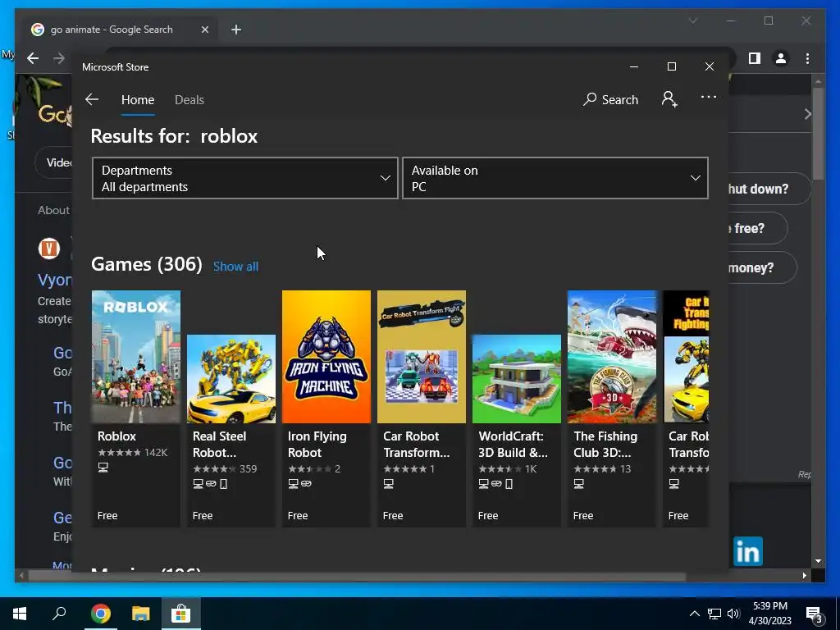Click Real Steel Robot 359 rating
The height and width of the screenshot is (630, 840).
click(225, 468)
